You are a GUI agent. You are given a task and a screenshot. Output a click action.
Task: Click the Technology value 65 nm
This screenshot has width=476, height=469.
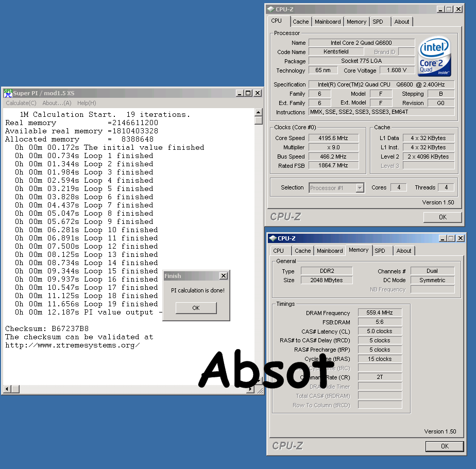click(323, 70)
